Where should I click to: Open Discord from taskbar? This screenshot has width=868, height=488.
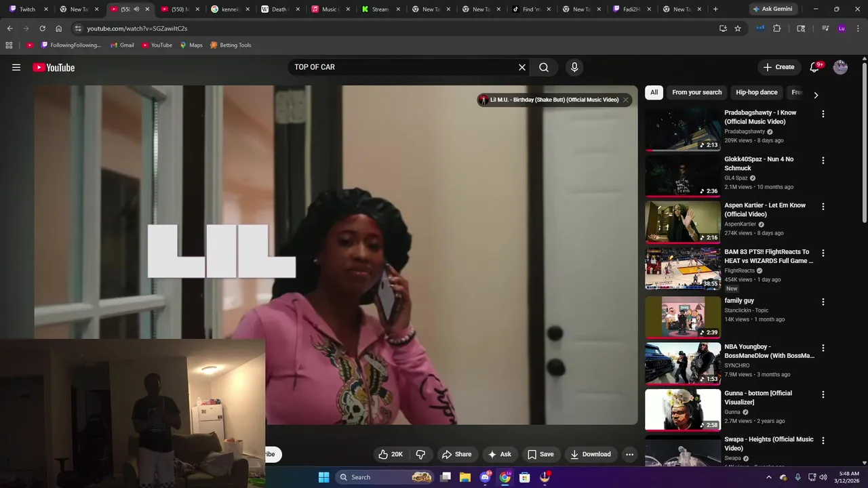point(485,477)
